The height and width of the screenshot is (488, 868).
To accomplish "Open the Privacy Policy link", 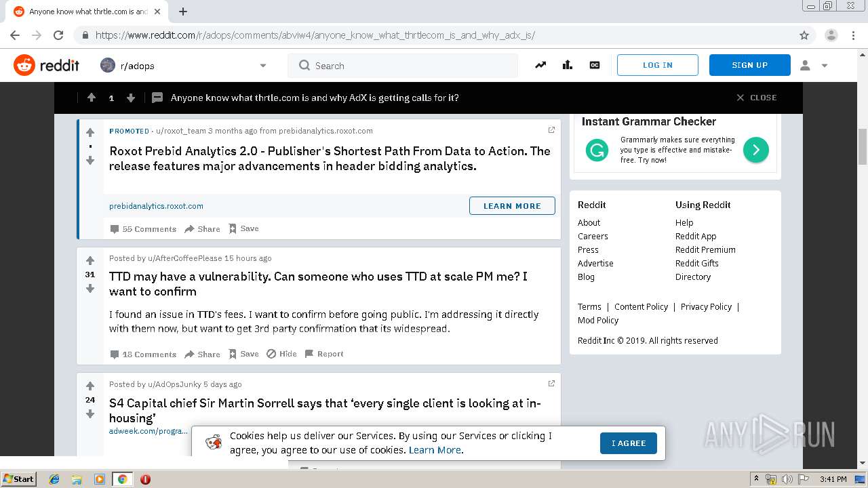I will (x=706, y=306).
